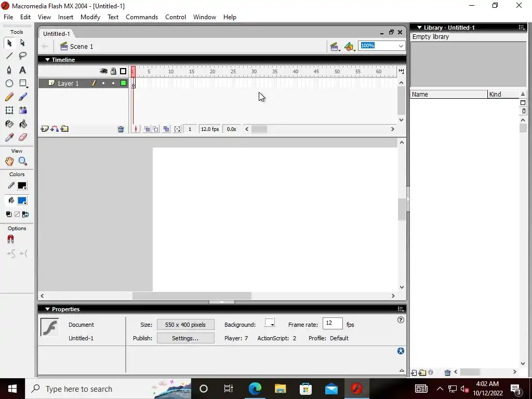Click Modify Onion Markers icon
Image resolution: width=532 pixels, height=399 pixels.
(177, 129)
